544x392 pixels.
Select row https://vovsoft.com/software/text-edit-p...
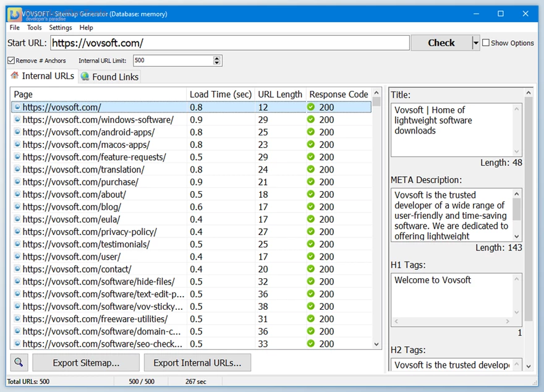[191, 294]
